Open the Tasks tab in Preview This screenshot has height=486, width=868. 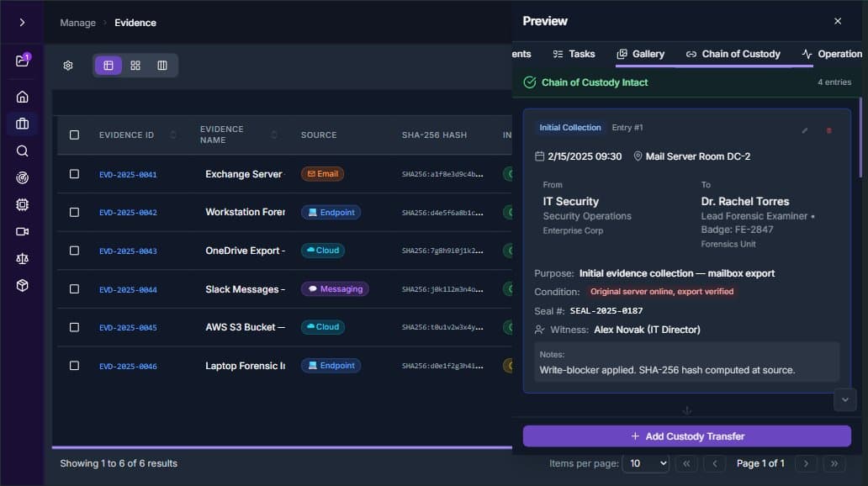pos(574,54)
